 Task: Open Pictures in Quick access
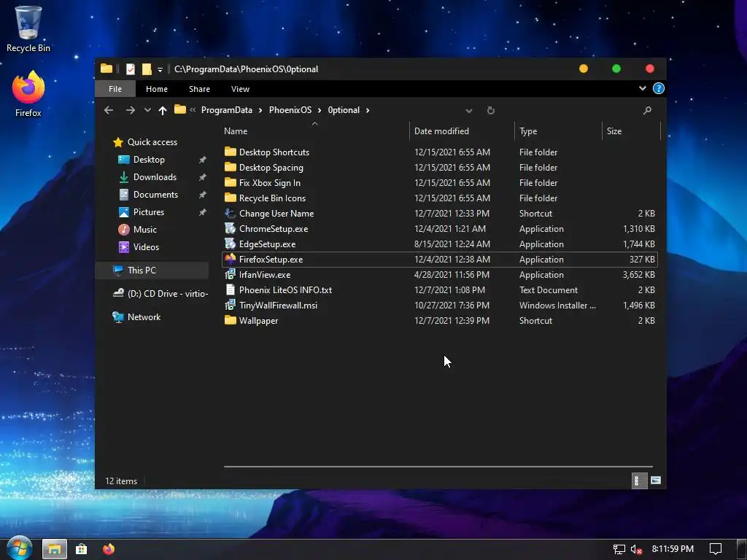tap(149, 212)
